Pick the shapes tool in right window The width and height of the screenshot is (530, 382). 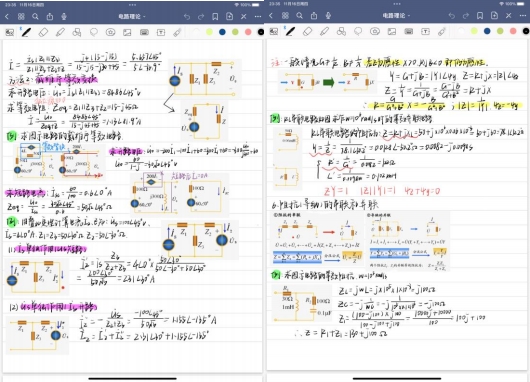[341, 31]
